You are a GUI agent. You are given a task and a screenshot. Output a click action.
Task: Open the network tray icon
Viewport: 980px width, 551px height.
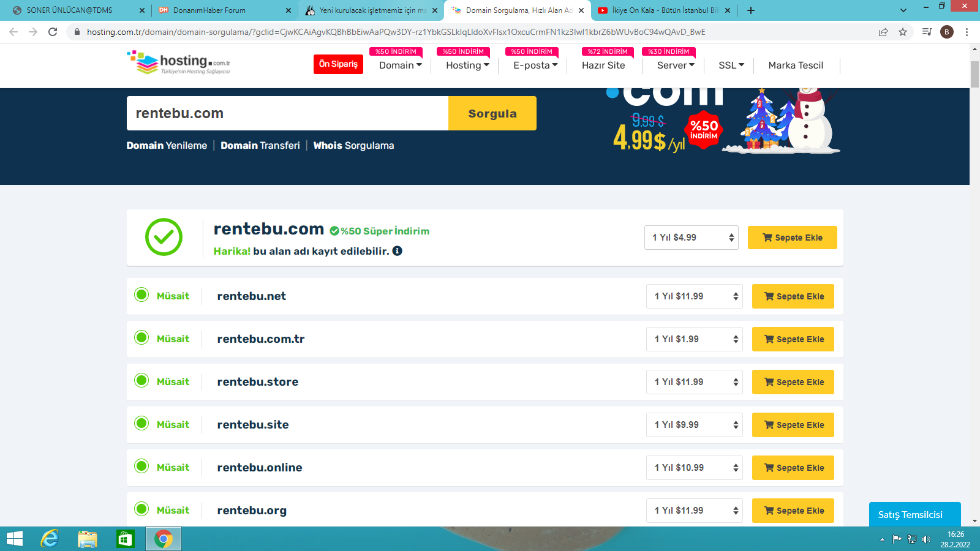coord(912,539)
